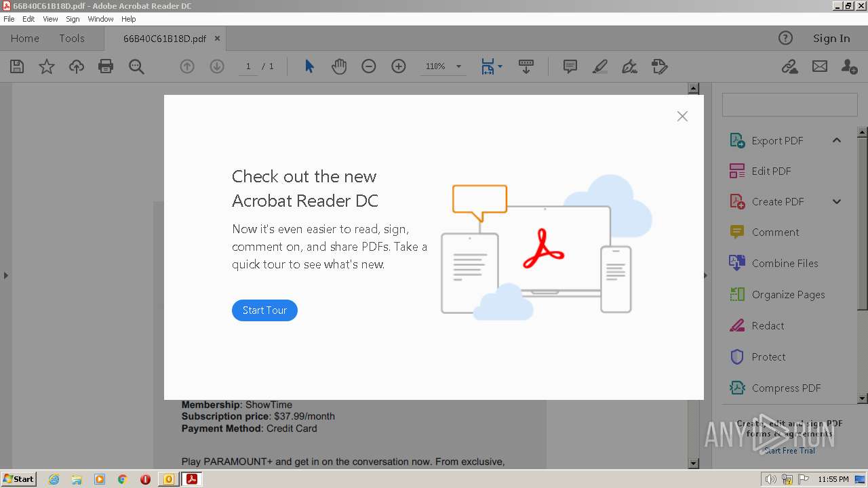Go to previous page arrow
Screen dimensions: 868x488
187,66
